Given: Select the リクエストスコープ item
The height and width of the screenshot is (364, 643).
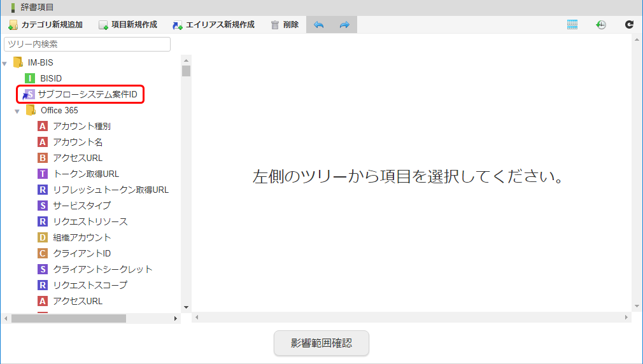Looking at the screenshot, I should [x=90, y=285].
